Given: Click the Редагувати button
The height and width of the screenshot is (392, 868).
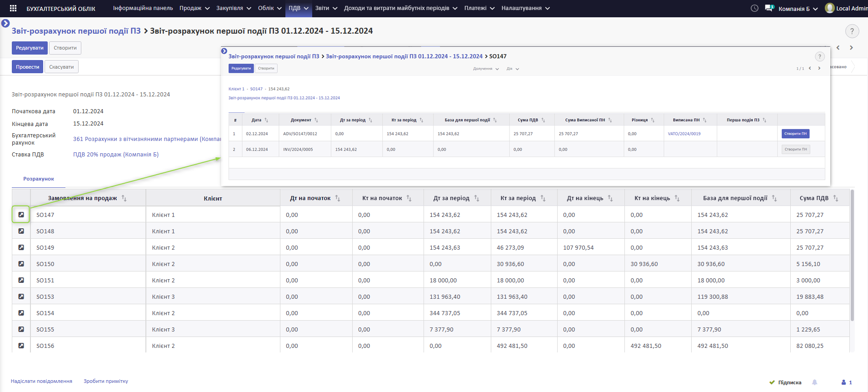Looking at the screenshot, I should point(30,48).
